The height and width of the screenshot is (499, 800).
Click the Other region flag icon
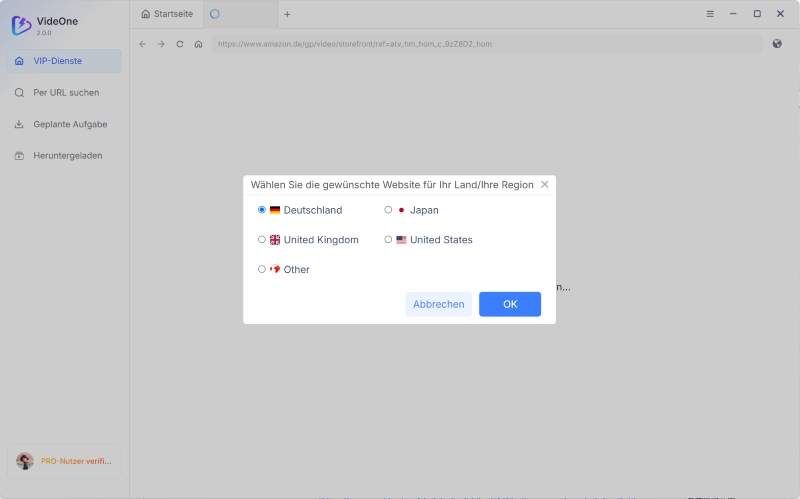coord(275,269)
